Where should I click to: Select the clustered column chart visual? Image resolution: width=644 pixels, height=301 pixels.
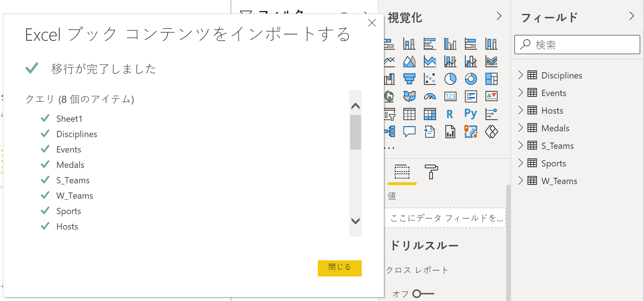coord(450,44)
